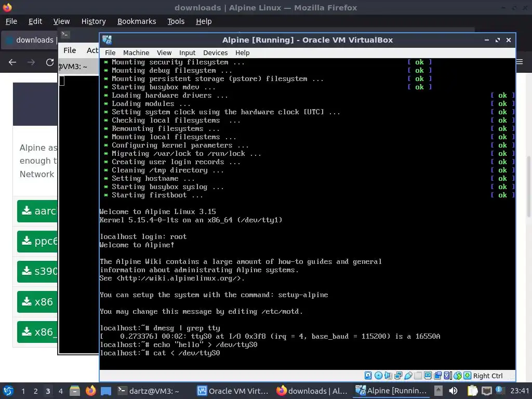The height and width of the screenshot is (399, 532).
Task: Open the View menu in VirtualBox Alpine window
Action: 164,52
